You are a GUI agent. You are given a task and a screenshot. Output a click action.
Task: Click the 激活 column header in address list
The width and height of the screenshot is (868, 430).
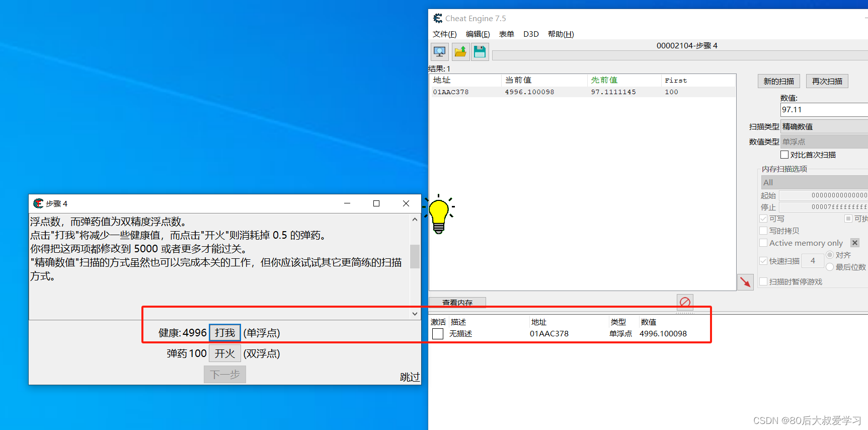point(438,322)
